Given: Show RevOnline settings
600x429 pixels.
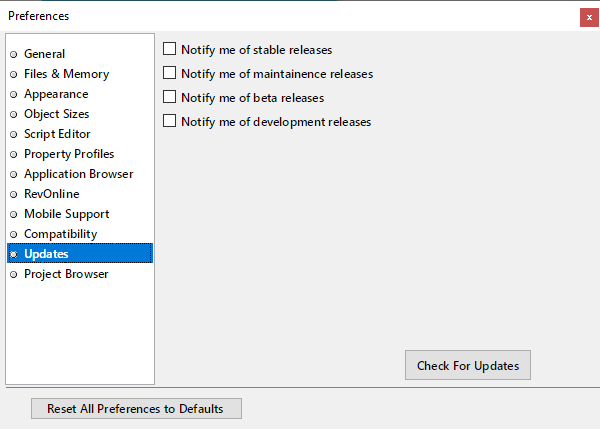Looking at the screenshot, I should pyautogui.click(x=51, y=194).
